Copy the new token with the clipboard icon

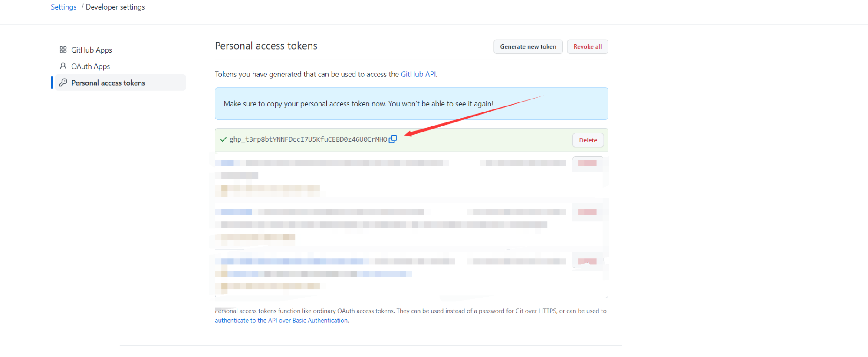pos(393,139)
